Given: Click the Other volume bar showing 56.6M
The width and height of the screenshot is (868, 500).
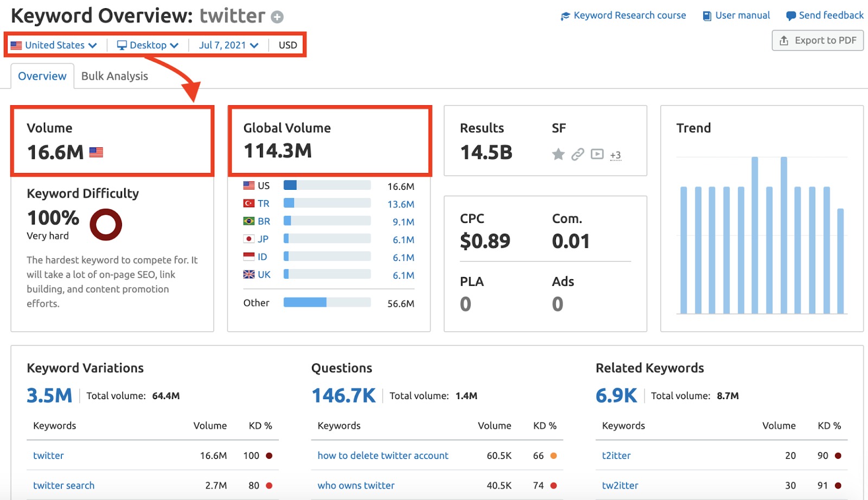Looking at the screenshot, I should pyautogui.click(x=327, y=302).
